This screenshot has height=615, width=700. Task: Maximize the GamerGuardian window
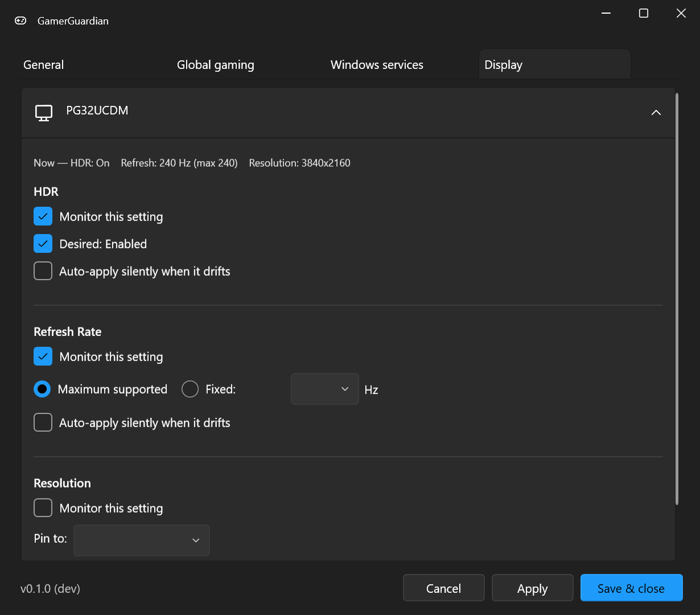(x=644, y=14)
